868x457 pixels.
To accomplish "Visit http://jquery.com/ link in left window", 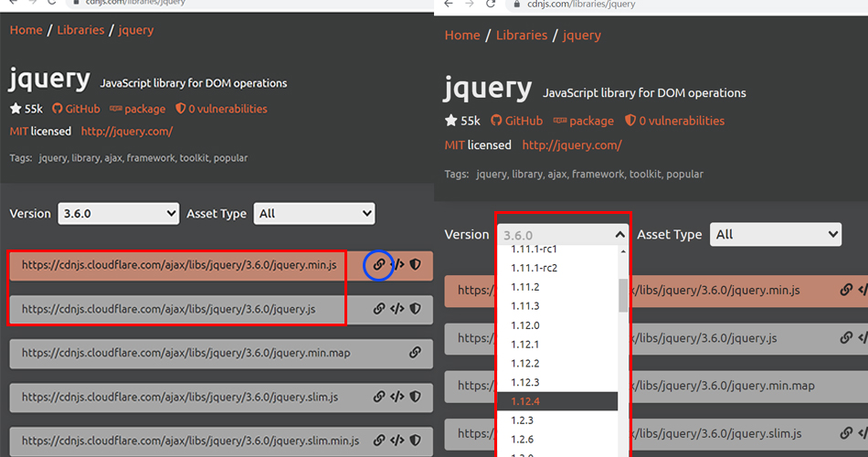I will click(x=127, y=132).
